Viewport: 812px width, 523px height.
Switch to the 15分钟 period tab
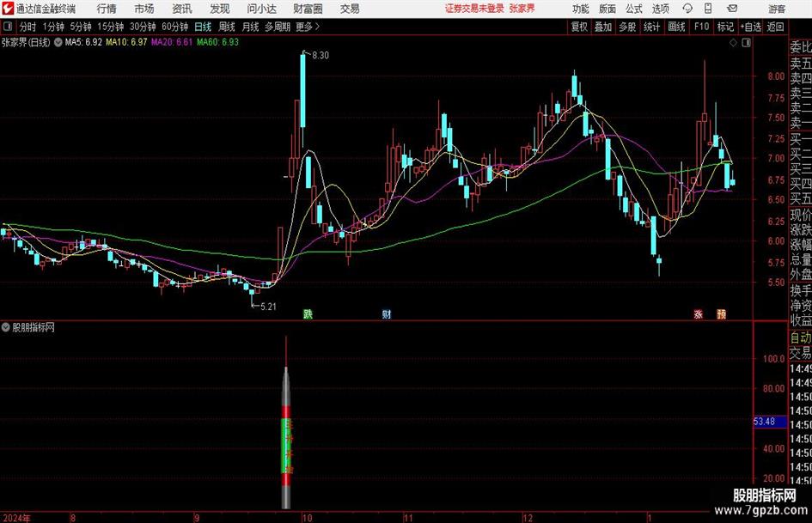tap(111, 27)
